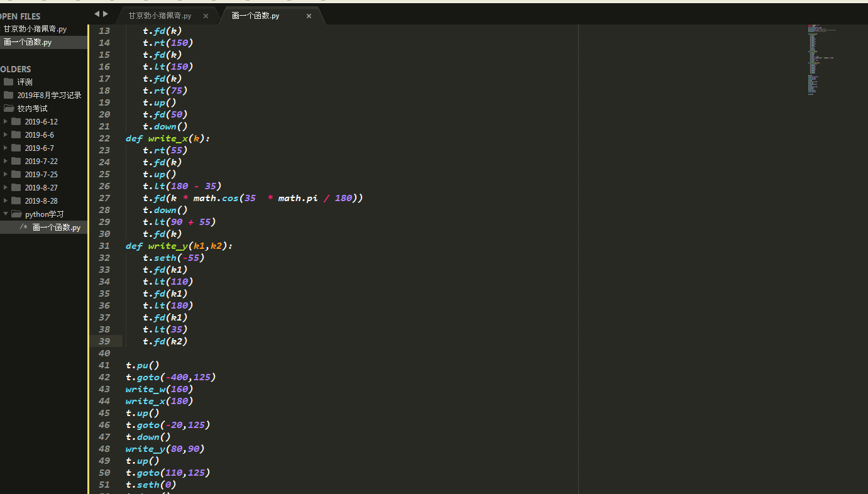Click the 't.lt(180 - 35)' code line
Image resolution: width=868 pixels, height=494 pixels.
pos(182,186)
